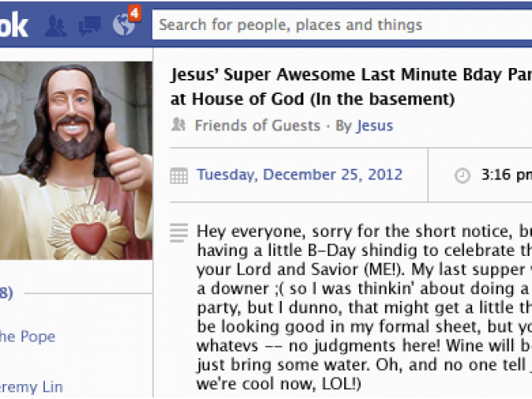Image resolution: width=532 pixels, height=399 pixels.
Task: Open the host Jesus profile link
Action: (375, 126)
